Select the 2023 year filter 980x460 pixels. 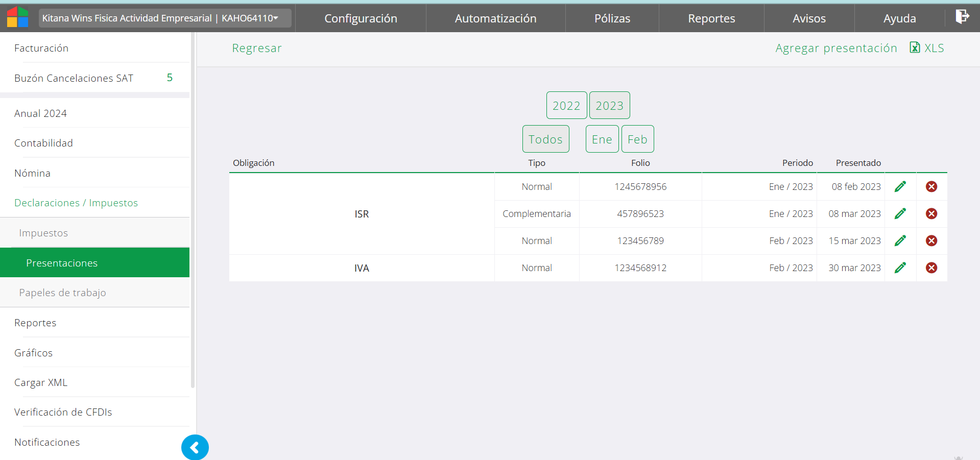609,106
